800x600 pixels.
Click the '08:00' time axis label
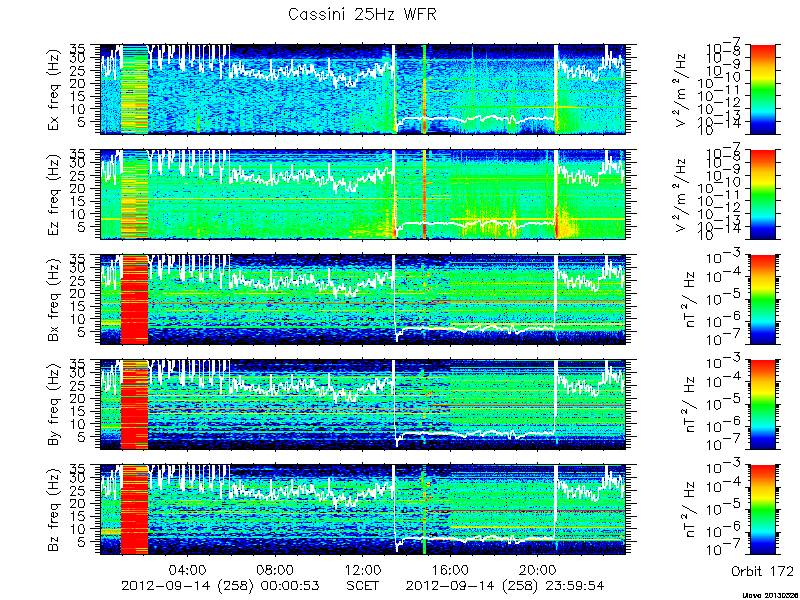pyautogui.click(x=276, y=569)
